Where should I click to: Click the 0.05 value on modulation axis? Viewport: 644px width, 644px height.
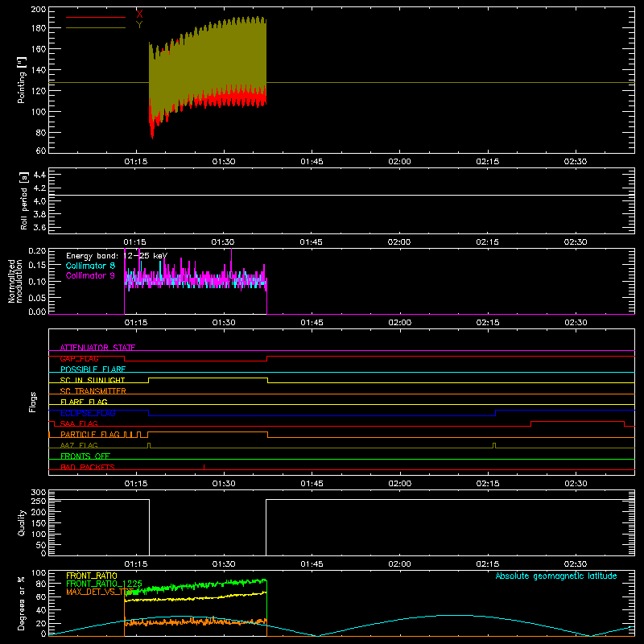[x=37, y=297]
